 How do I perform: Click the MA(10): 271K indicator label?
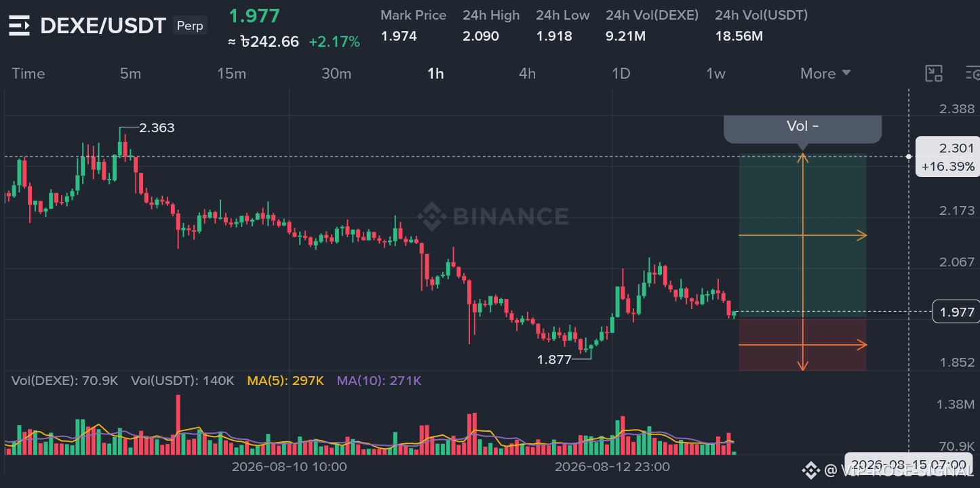click(379, 381)
